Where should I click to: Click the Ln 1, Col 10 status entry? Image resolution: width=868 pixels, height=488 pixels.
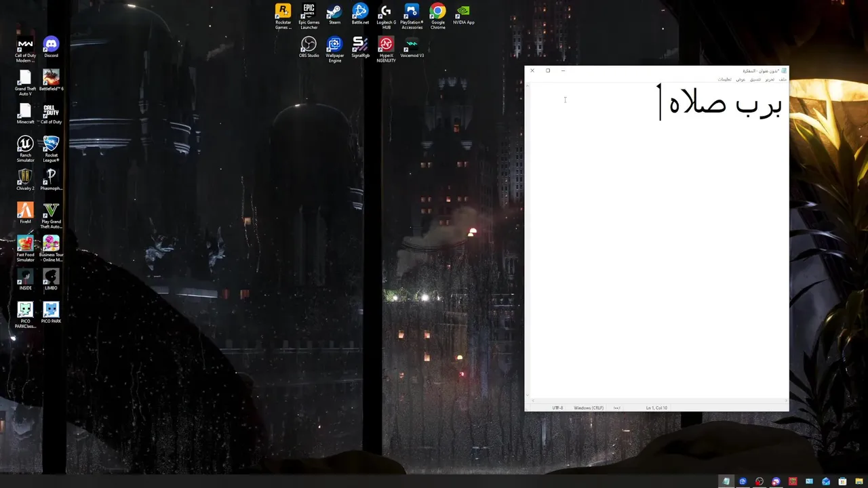tap(656, 408)
